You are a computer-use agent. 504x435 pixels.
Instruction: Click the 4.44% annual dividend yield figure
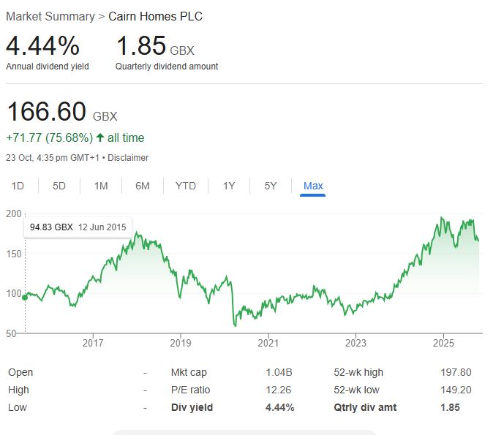[42, 46]
